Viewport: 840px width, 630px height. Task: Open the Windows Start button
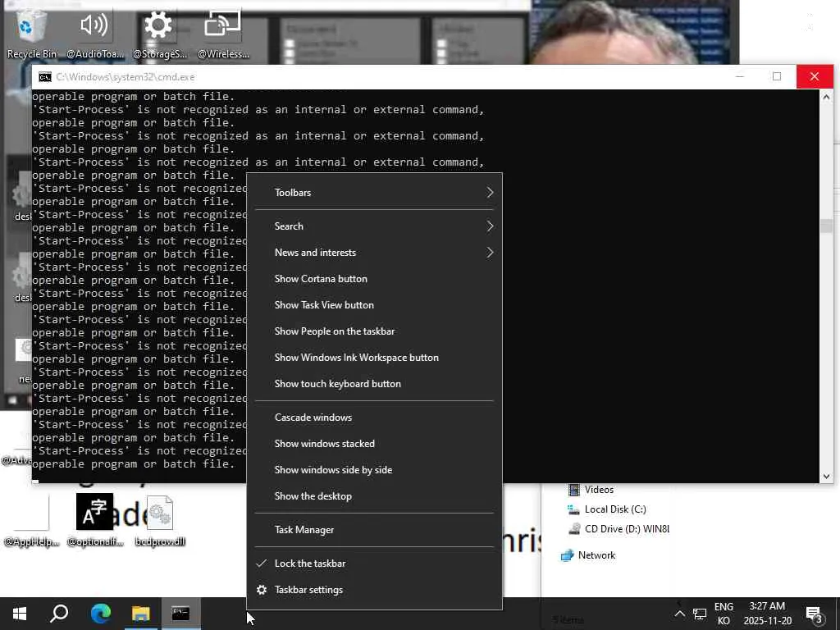(20, 614)
